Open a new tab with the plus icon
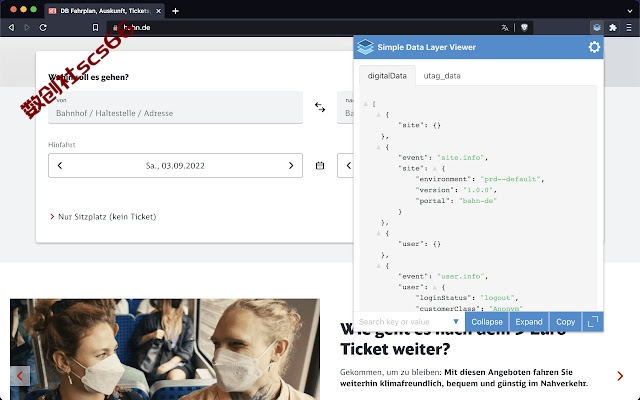This screenshot has height=400, width=640. pos(176,11)
